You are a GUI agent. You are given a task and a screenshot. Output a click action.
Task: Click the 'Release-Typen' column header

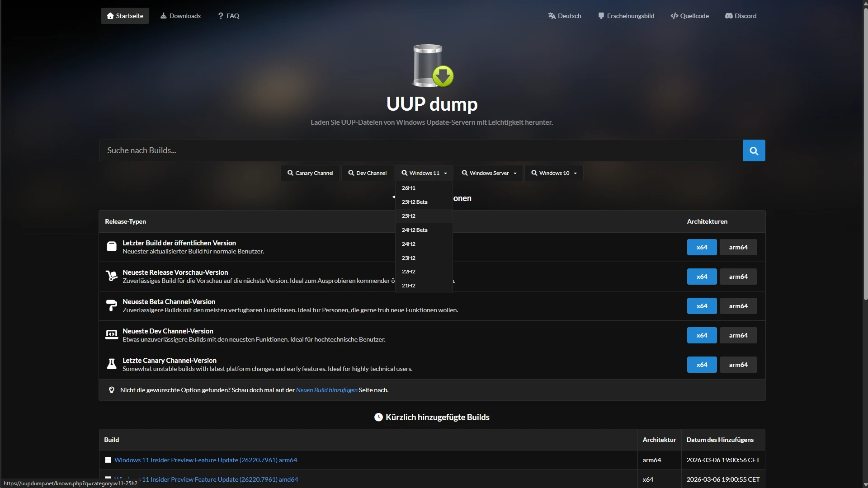pyautogui.click(x=125, y=221)
